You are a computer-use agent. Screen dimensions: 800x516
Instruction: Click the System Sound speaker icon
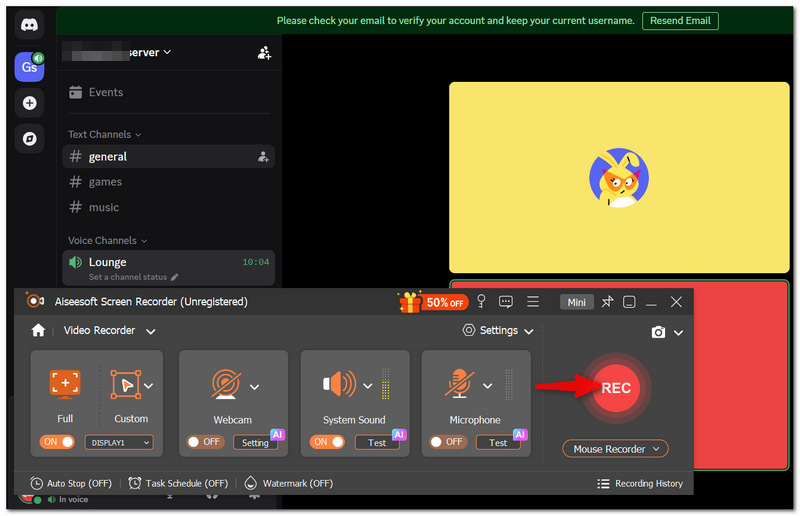point(339,383)
